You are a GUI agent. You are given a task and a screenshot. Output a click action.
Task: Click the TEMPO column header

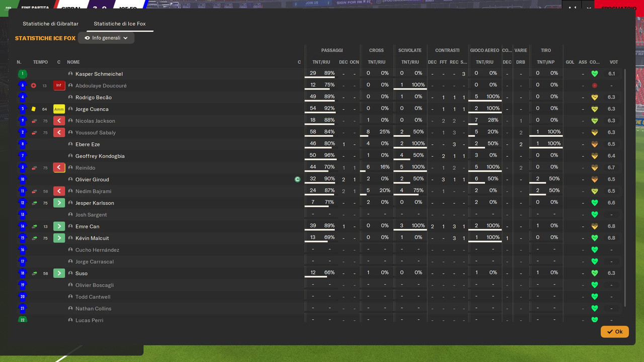(x=40, y=62)
